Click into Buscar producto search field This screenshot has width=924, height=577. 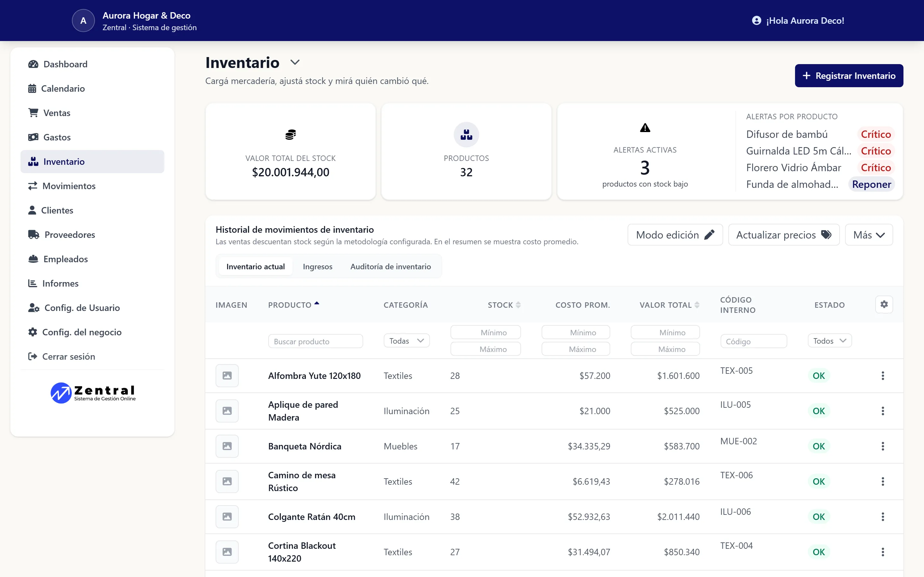pyautogui.click(x=315, y=341)
